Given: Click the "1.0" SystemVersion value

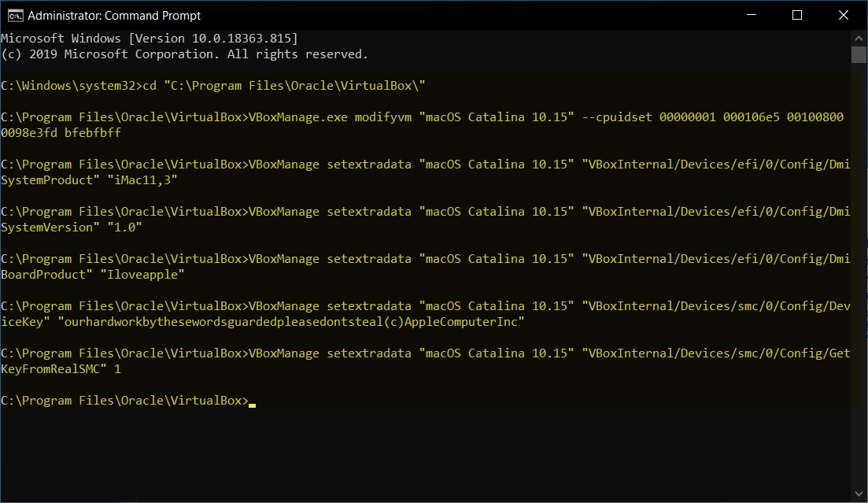Looking at the screenshot, I should coord(124,227).
